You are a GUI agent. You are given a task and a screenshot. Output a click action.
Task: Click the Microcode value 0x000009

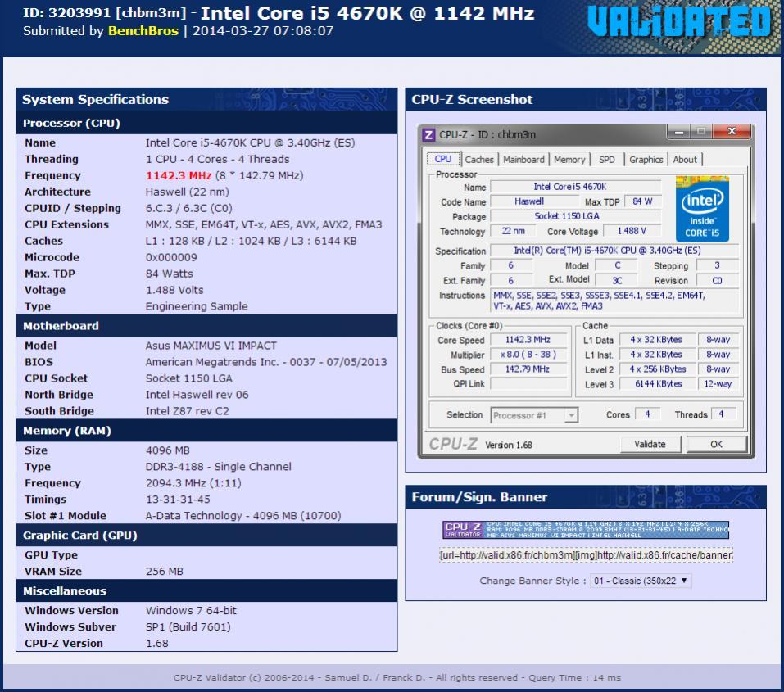[x=171, y=257]
